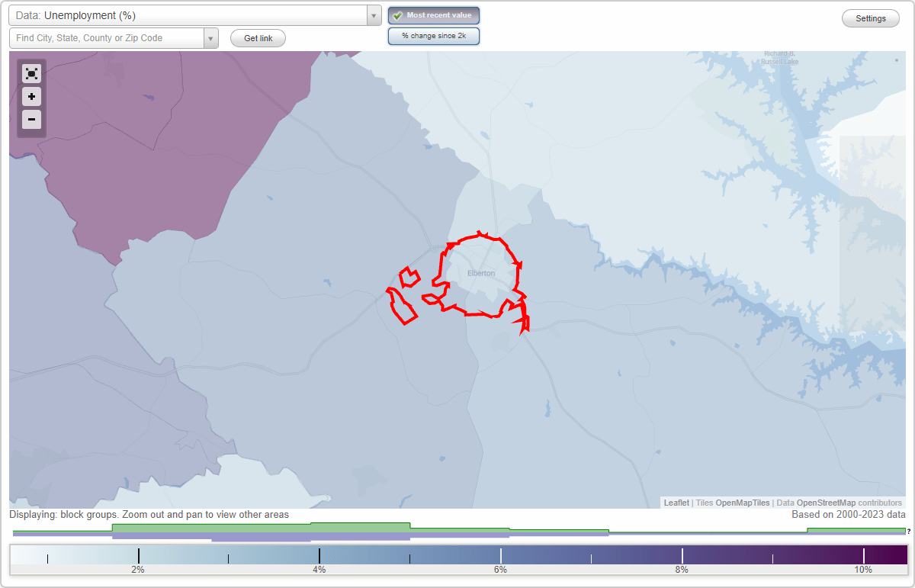Click the Elberton city label on map
The image size is (915, 588).
pyautogui.click(x=481, y=273)
